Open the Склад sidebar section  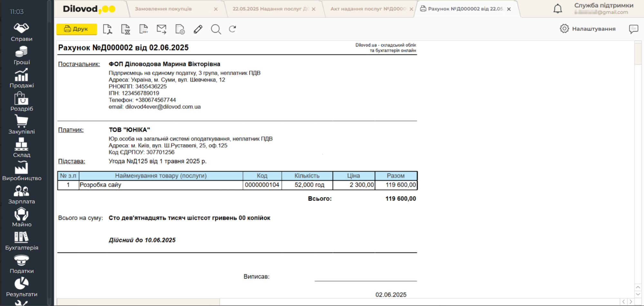pos(22,148)
